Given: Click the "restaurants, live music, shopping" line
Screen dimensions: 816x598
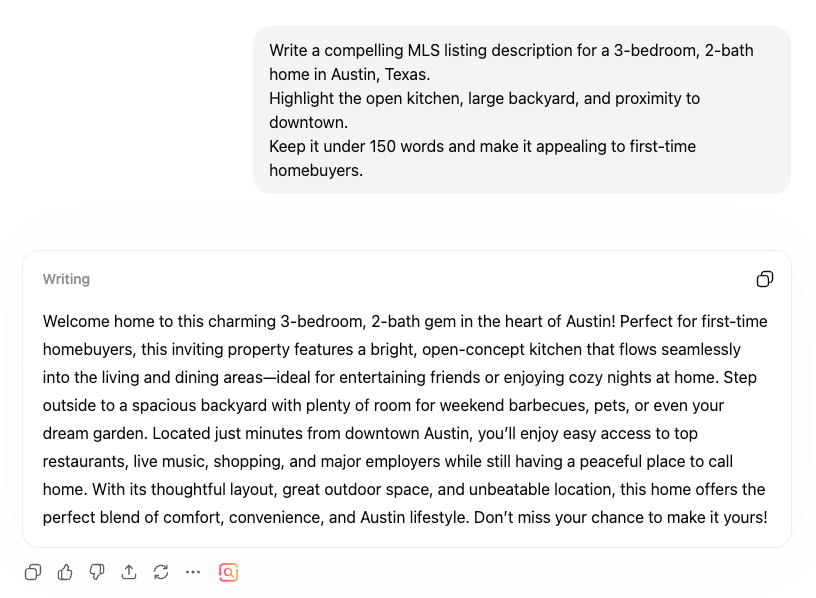Looking at the screenshot, I should coord(160,462).
